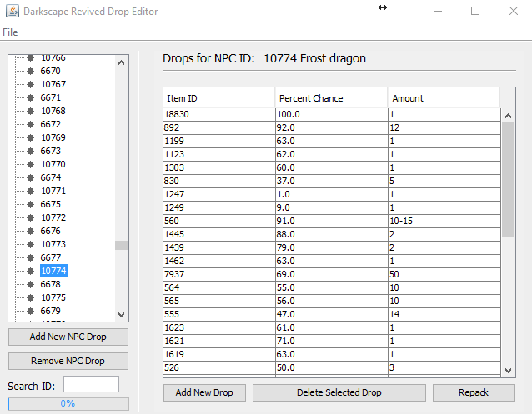Select NPC 10768 in the tree

[x=53, y=111]
